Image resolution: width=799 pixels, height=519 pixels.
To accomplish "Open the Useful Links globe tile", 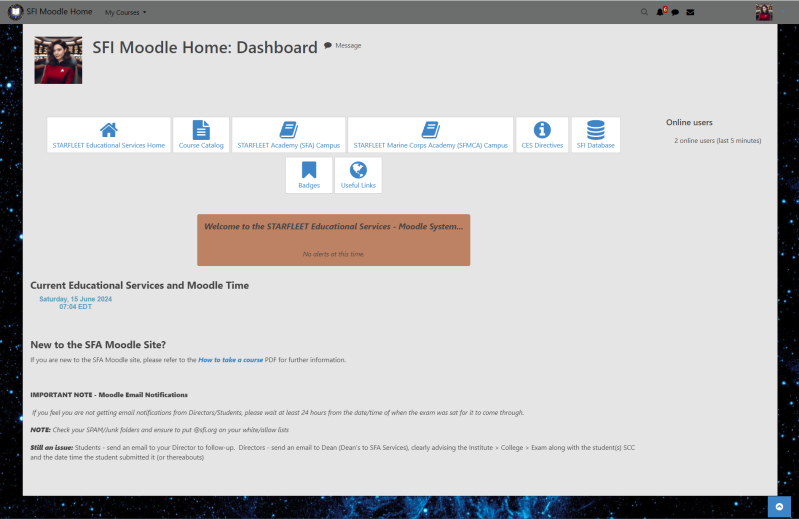I will tap(358, 175).
